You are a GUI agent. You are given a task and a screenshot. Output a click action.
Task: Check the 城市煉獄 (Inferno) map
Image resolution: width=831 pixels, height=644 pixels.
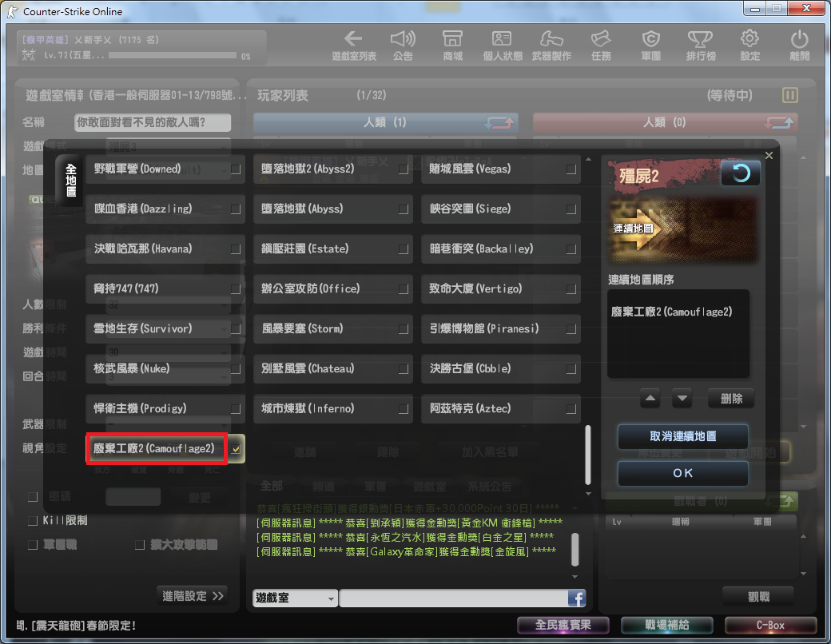(404, 409)
